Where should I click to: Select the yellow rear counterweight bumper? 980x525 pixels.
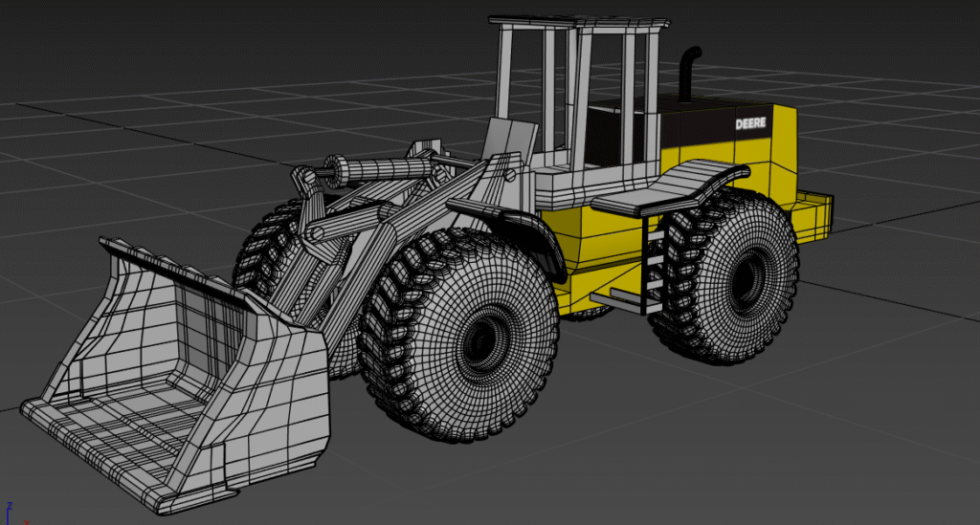[813, 216]
